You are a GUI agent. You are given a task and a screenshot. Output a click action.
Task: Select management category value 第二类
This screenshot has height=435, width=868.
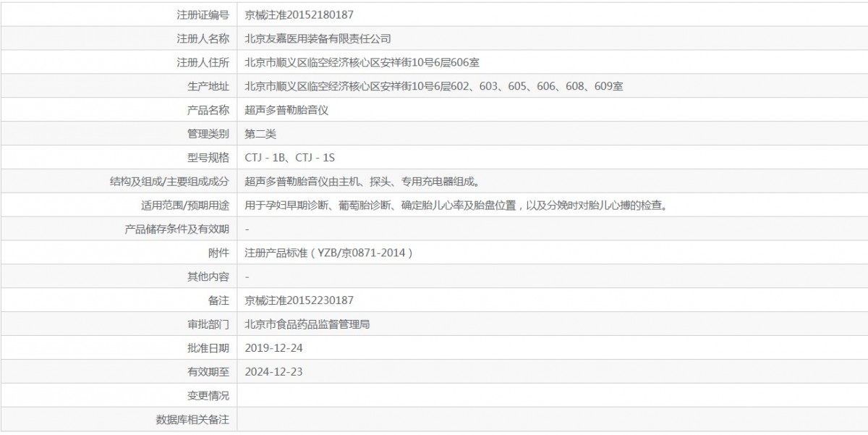click(x=260, y=134)
